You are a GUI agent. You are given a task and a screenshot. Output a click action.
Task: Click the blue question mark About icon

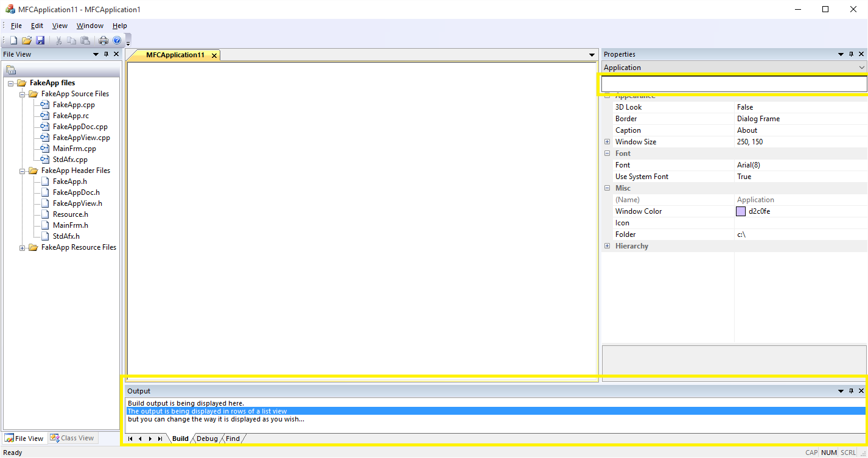[117, 40]
